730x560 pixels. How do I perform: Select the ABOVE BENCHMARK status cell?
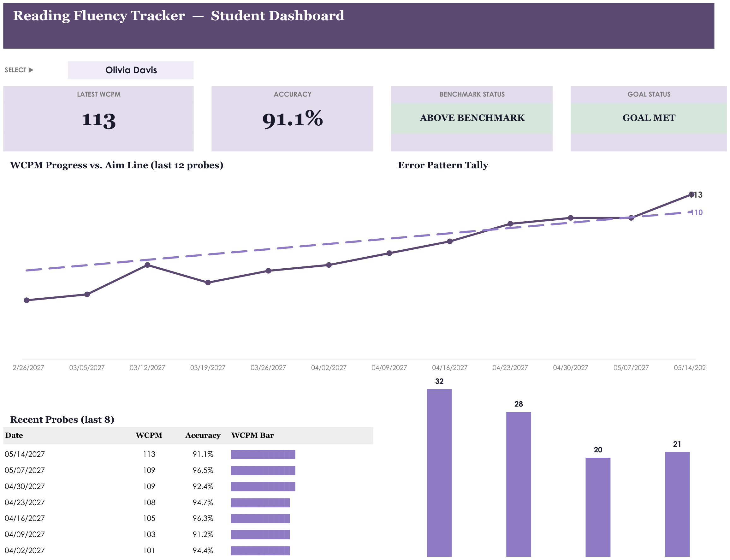click(x=472, y=118)
